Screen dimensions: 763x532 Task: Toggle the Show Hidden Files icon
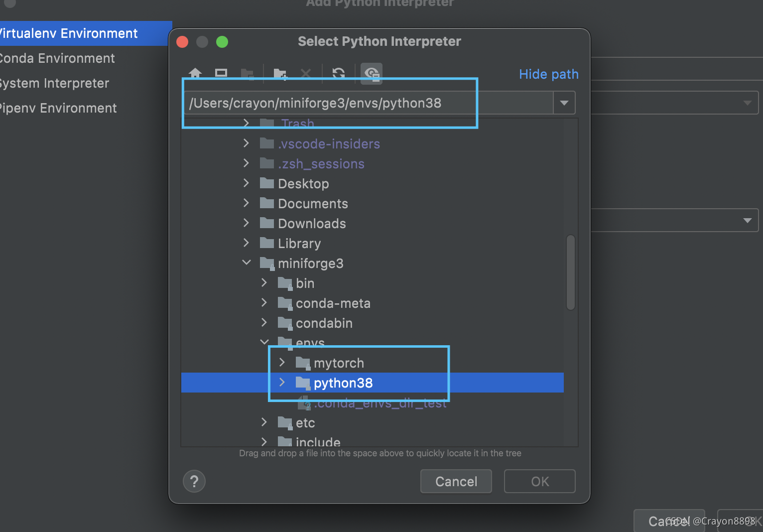(371, 73)
